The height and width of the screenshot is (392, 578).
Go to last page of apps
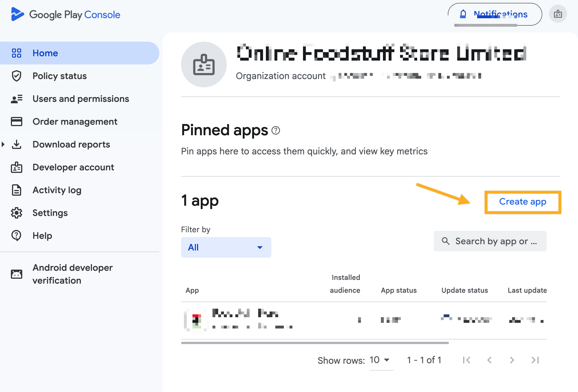(535, 360)
